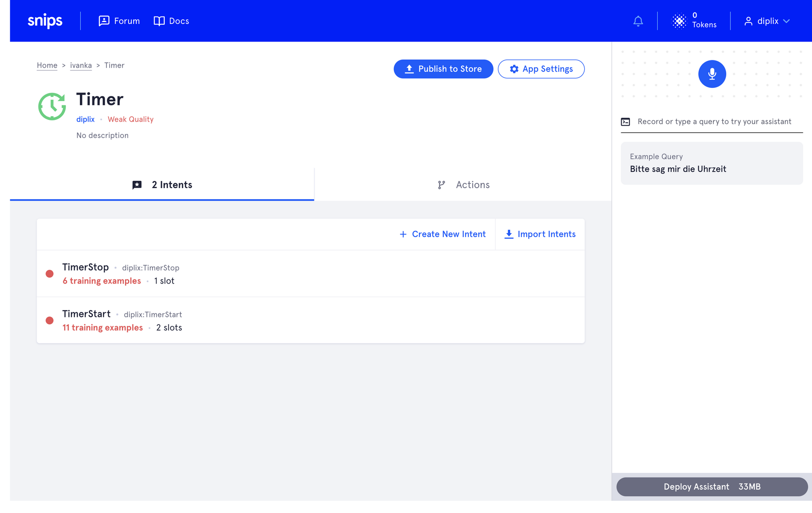Click the snips logo
The image size is (812, 513).
[x=45, y=21]
